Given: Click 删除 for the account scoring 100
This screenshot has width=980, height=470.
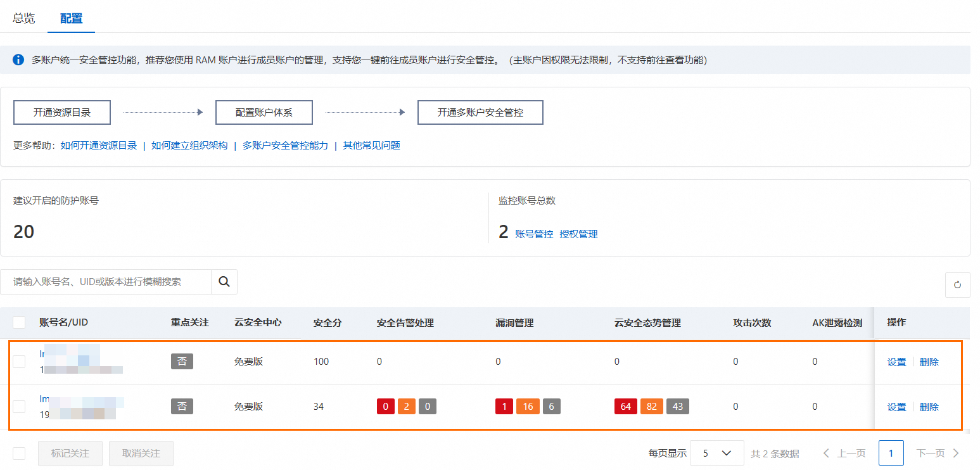Looking at the screenshot, I should point(929,362).
